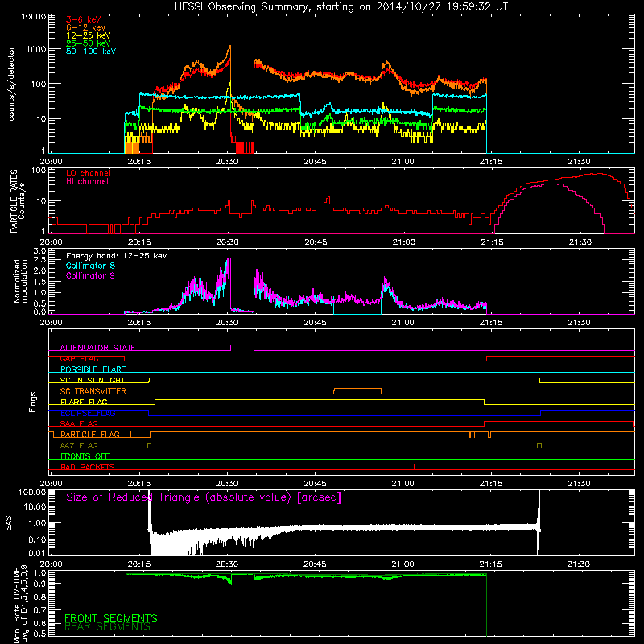Click the SC_TRANSMITTER flag label
Viewport: 644px width, 644px height.
tap(93, 391)
